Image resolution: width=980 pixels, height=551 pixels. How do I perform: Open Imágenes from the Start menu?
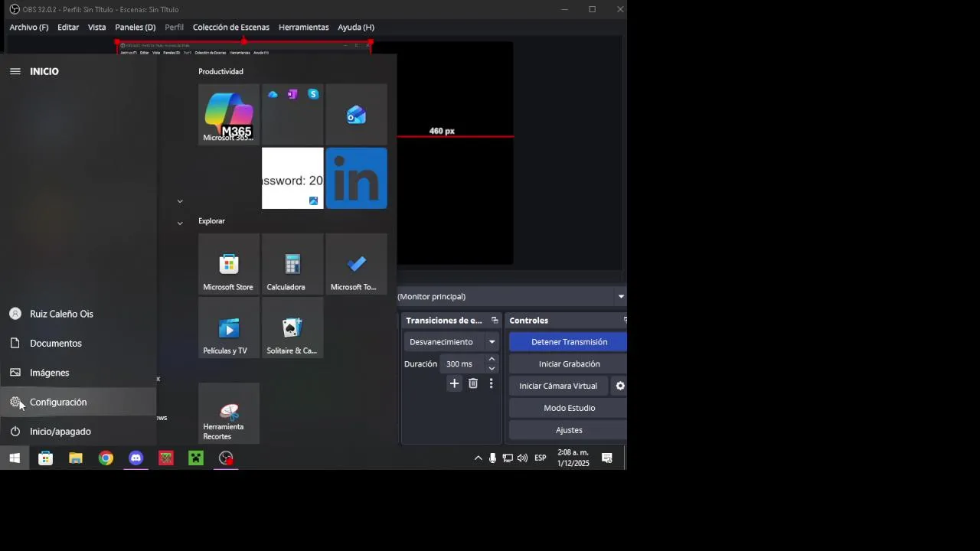click(78, 373)
